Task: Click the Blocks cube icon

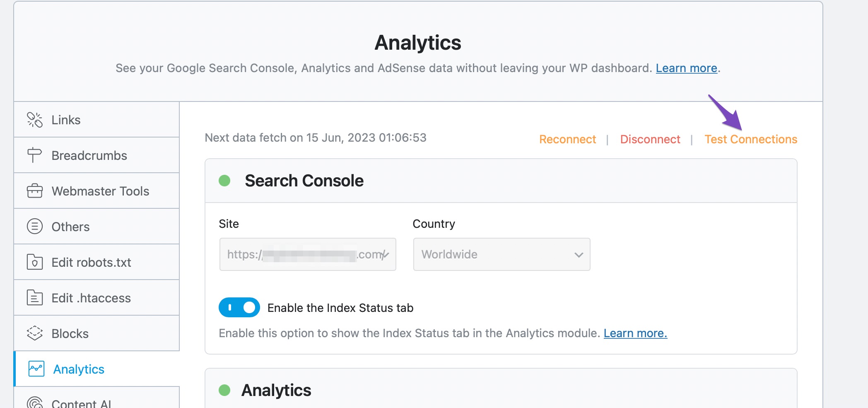Action: [x=35, y=333]
